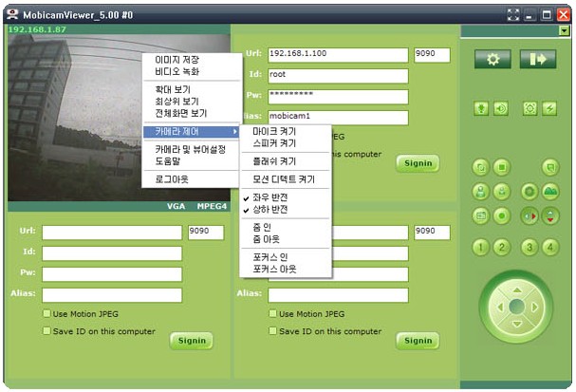Open 도움말 from the context menu
576x392 pixels.
point(191,161)
